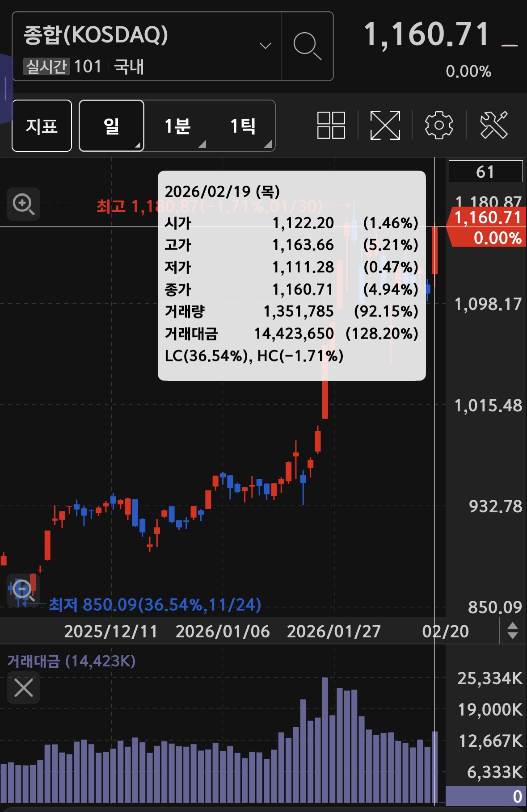
Task: Click the 최고 1,180.87 high label
Action: 209,206
